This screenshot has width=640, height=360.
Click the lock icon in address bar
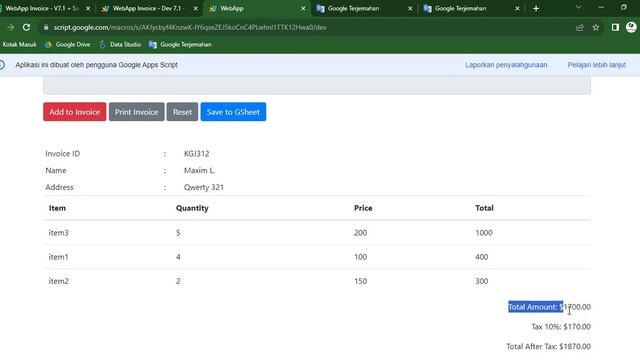[46, 27]
